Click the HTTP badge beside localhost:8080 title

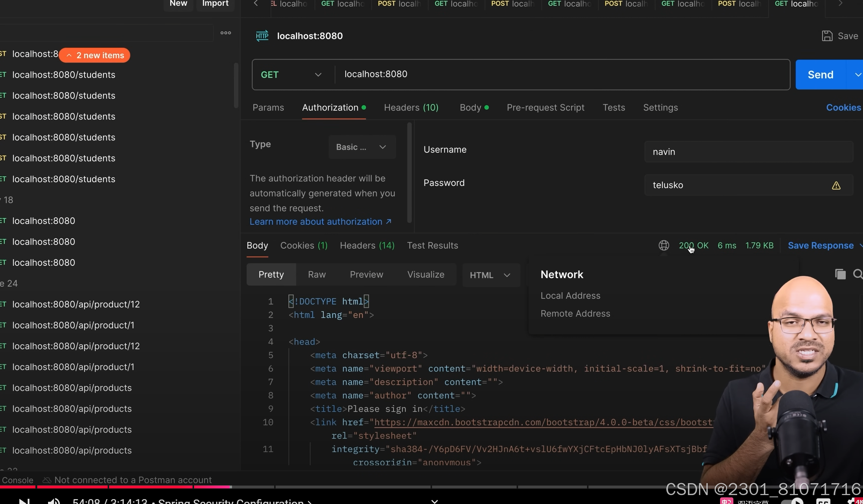(262, 36)
